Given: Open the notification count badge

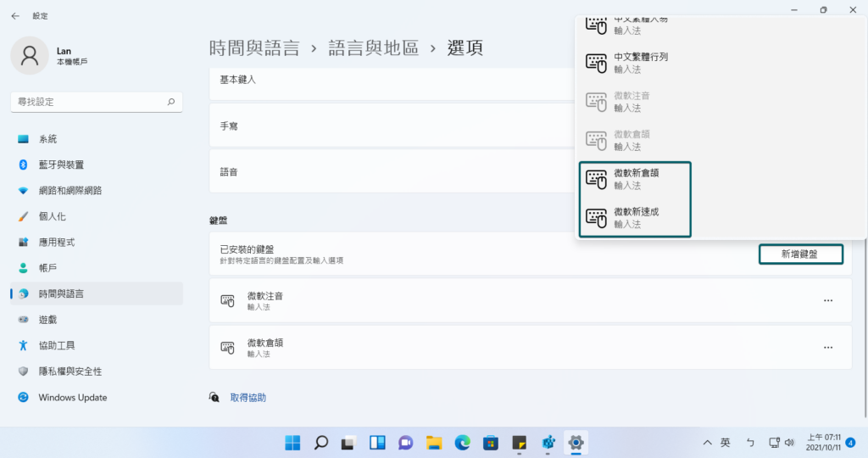Looking at the screenshot, I should (851, 443).
